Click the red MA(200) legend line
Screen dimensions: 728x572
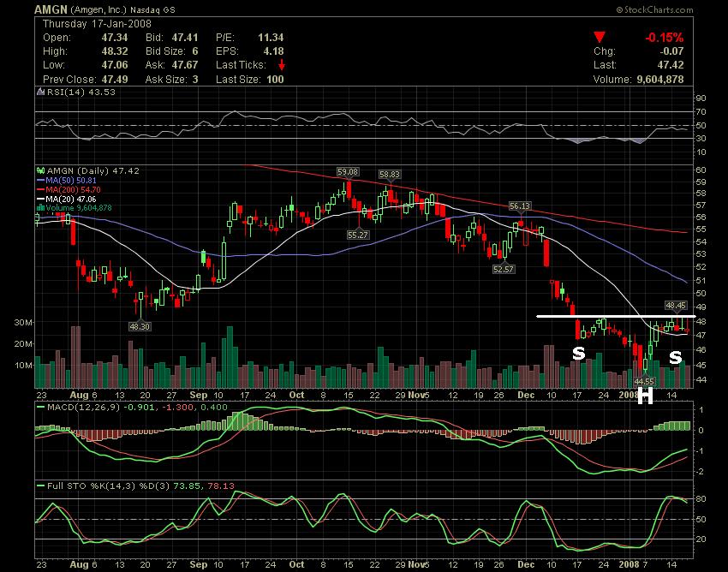[x=41, y=190]
